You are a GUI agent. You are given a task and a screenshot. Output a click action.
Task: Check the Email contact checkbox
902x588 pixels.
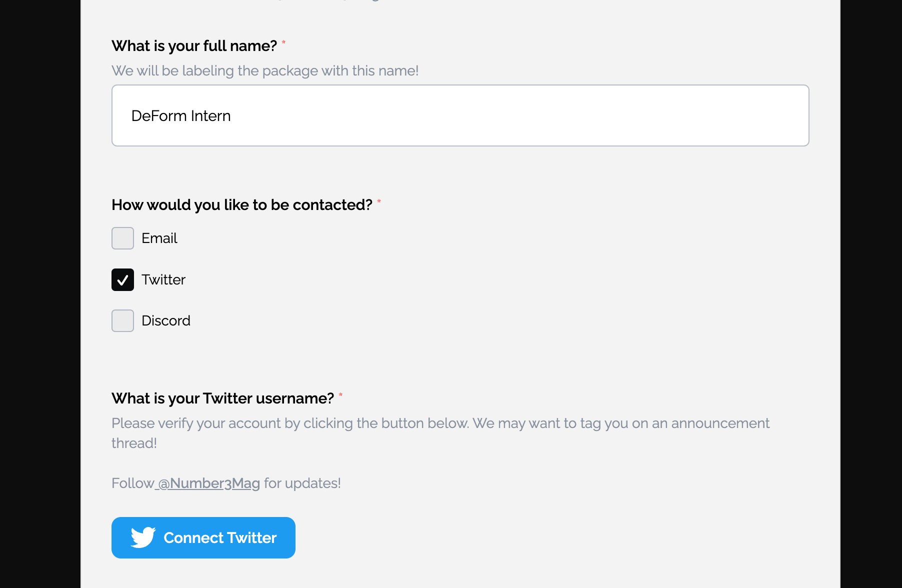tap(122, 238)
